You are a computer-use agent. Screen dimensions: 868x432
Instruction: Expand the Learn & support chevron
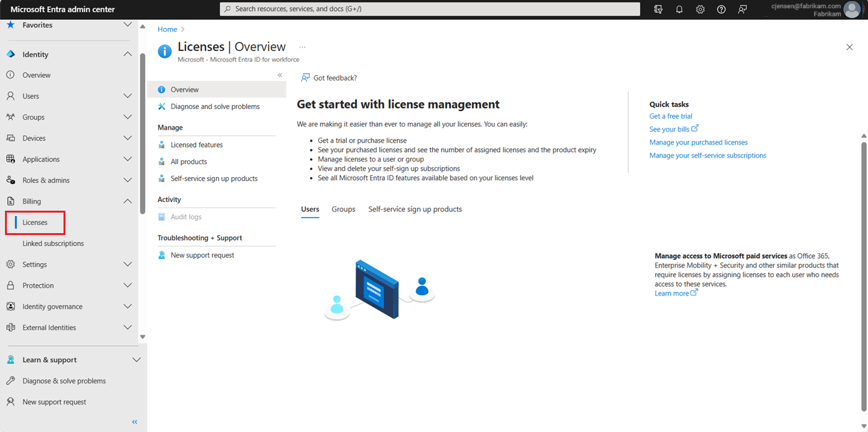(137, 360)
